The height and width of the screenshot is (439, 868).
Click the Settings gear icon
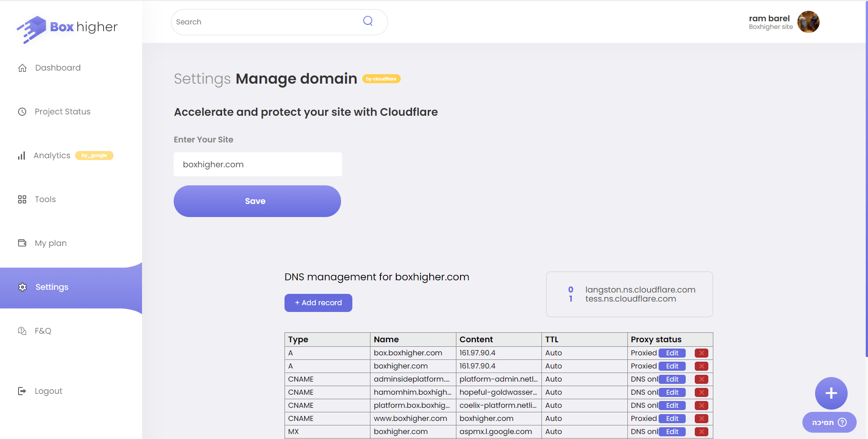[x=22, y=287]
